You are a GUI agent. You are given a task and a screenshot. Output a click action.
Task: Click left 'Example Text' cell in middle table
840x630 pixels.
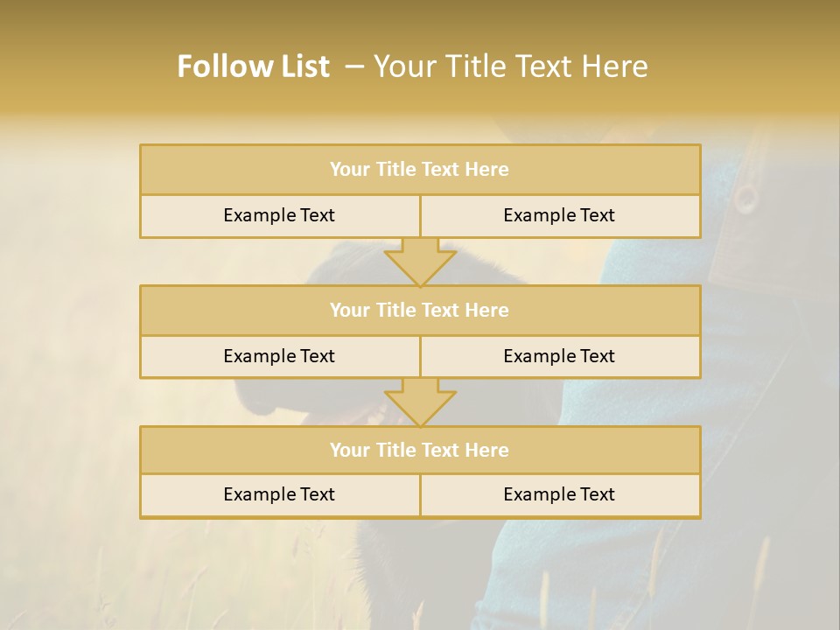[x=279, y=356]
